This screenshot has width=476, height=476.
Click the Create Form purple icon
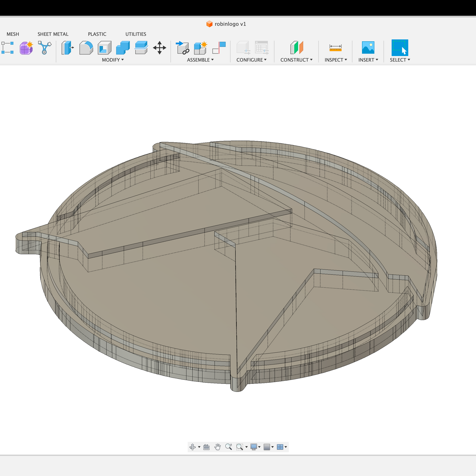pos(26,47)
